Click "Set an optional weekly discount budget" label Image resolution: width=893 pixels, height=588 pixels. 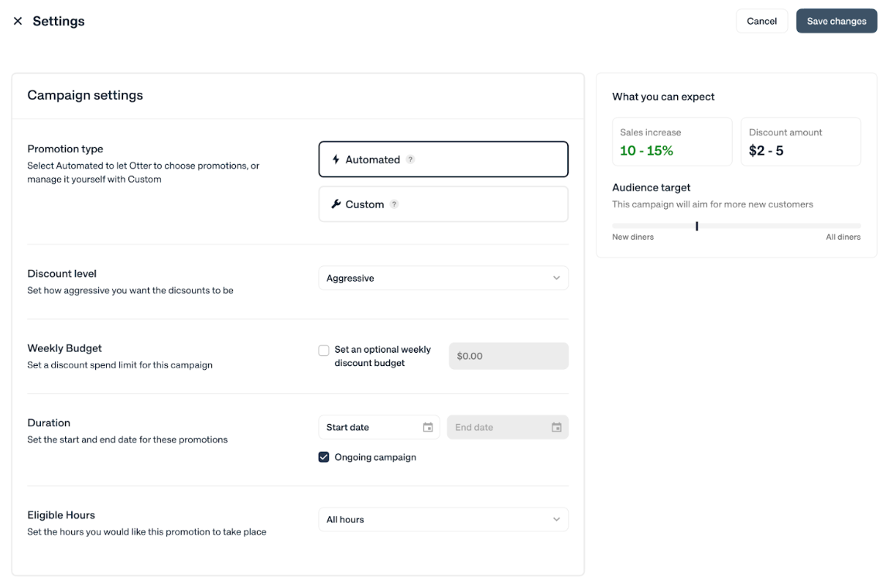pyautogui.click(x=383, y=357)
